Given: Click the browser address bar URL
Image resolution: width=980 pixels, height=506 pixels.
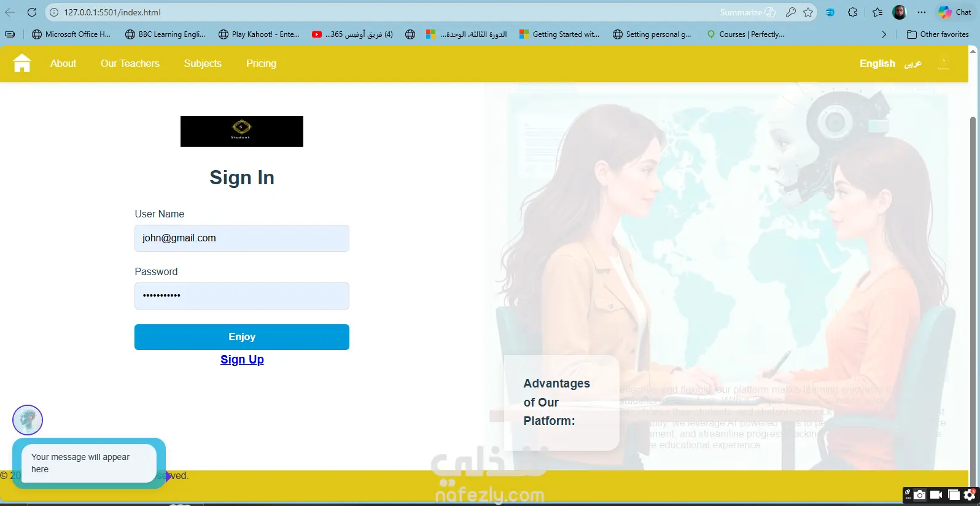Looking at the screenshot, I should pos(112,12).
